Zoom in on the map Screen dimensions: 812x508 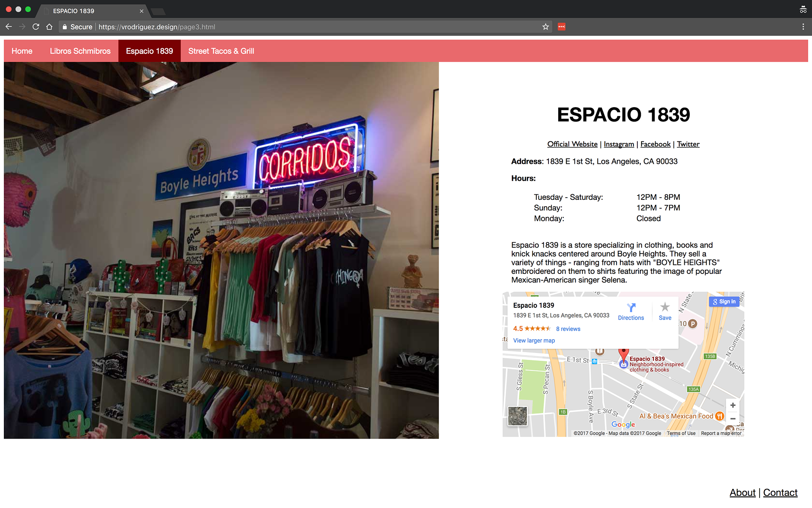[x=732, y=405]
